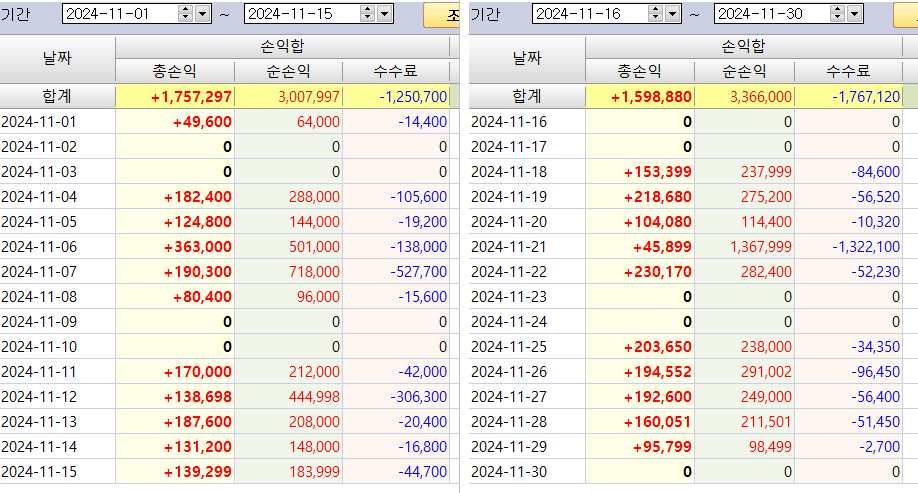The height and width of the screenshot is (493, 918).
Task: Select total net profit cell 3,007,997
Action: point(288,97)
